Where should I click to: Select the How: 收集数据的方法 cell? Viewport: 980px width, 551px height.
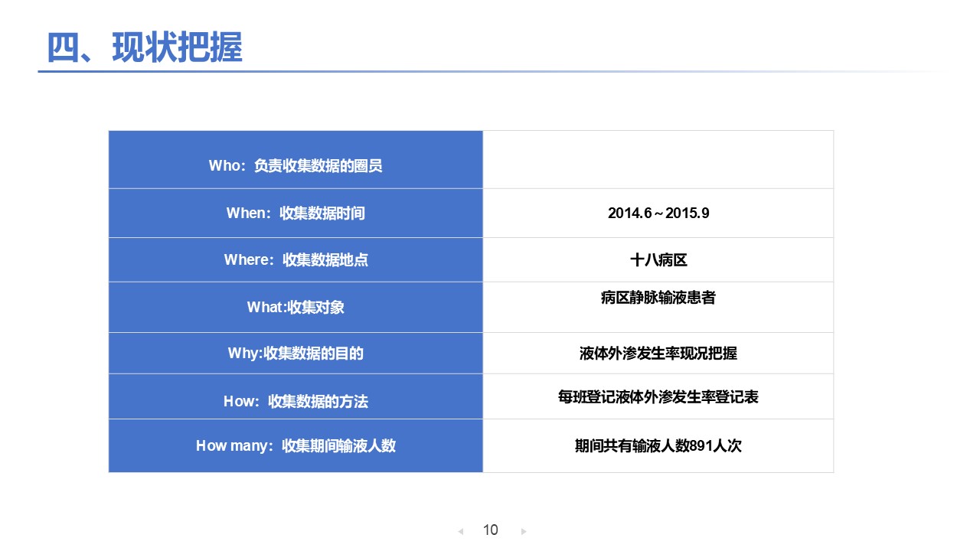click(296, 396)
